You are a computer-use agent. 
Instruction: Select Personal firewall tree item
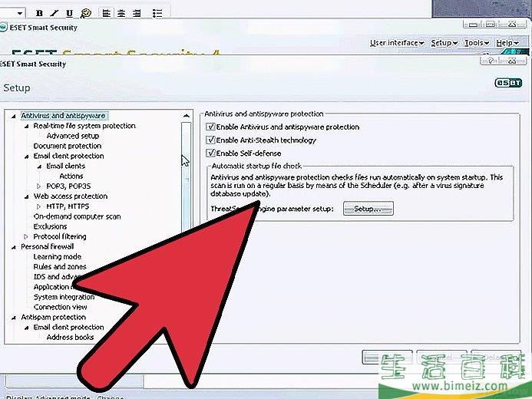[x=47, y=246]
